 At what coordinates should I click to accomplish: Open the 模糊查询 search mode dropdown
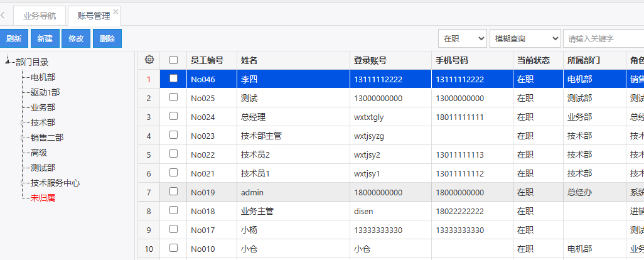(x=525, y=39)
